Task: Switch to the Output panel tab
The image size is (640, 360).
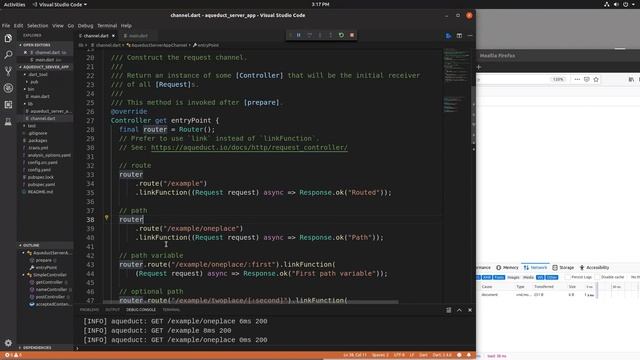Action: pyautogui.click(x=113, y=310)
